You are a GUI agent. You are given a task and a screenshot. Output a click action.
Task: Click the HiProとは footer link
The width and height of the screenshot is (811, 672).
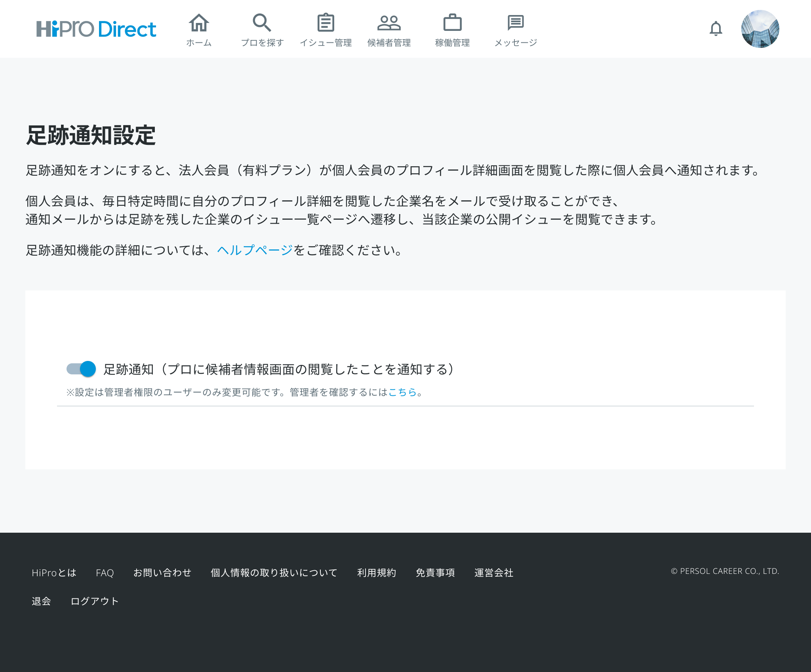(x=54, y=573)
